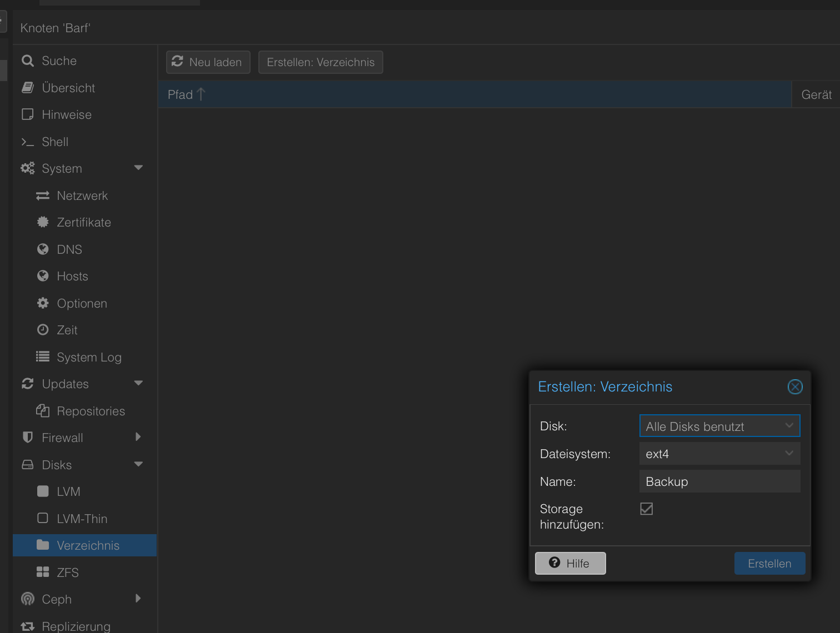Click the ZFS grid icon
840x633 pixels.
click(43, 572)
